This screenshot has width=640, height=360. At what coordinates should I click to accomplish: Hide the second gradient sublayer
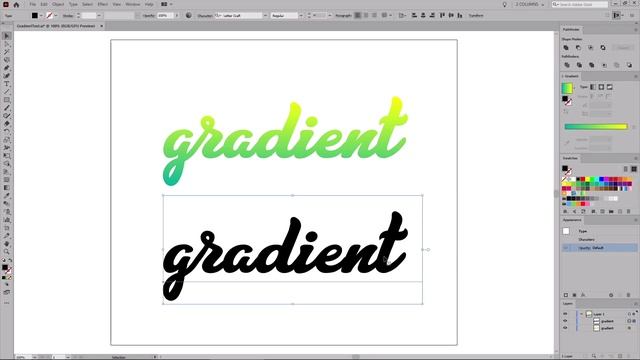tap(565, 328)
